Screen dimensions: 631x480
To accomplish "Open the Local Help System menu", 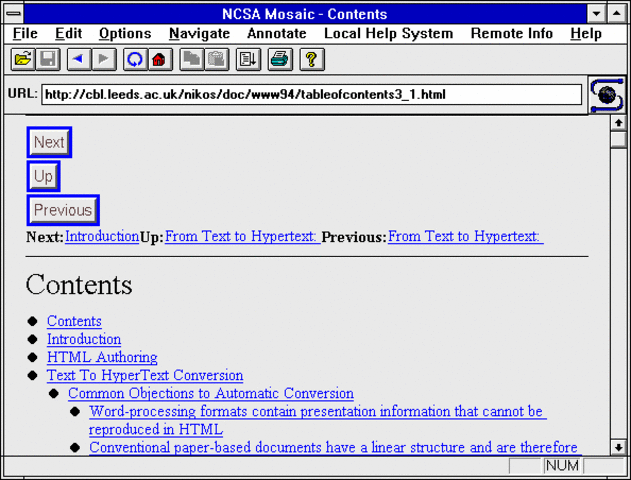I will pyautogui.click(x=388, y=33).
